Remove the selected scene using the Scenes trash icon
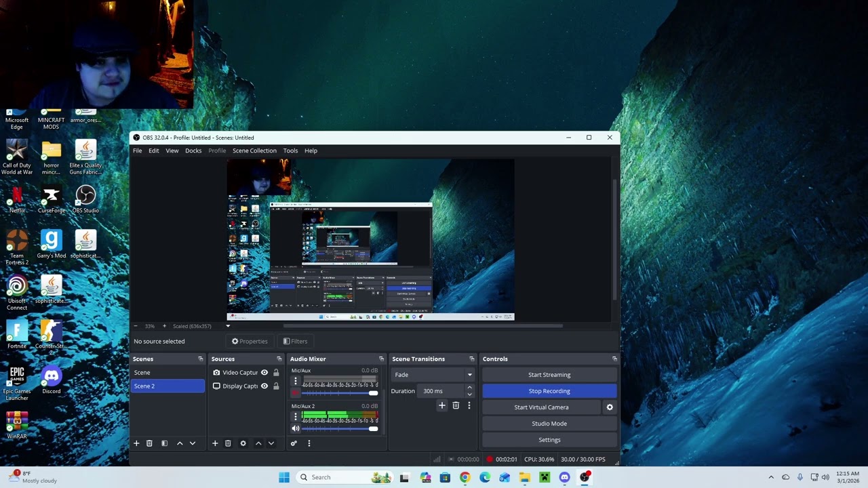 [x=149, y=443]
